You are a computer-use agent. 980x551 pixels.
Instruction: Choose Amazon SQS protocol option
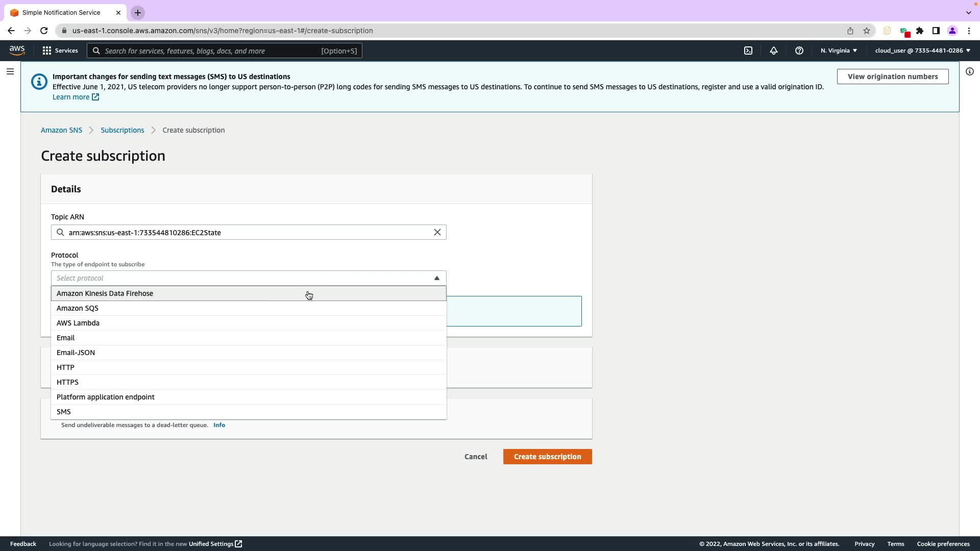pos(78,308)
